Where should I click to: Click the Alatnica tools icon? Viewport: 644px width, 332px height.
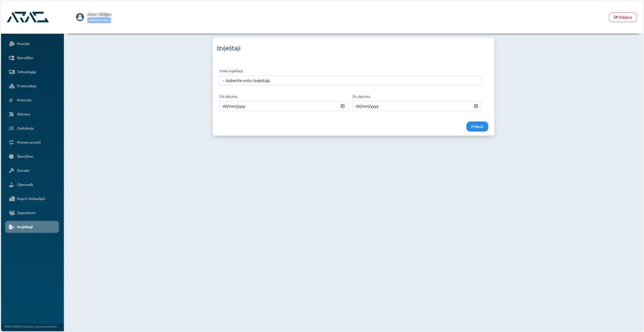pyautogui.click(x=11, y=114)
